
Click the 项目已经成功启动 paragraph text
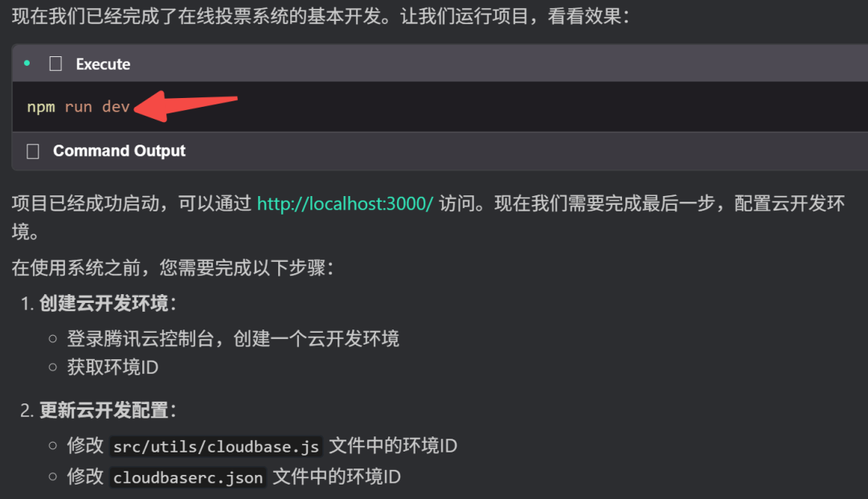[x=428, y=218]
